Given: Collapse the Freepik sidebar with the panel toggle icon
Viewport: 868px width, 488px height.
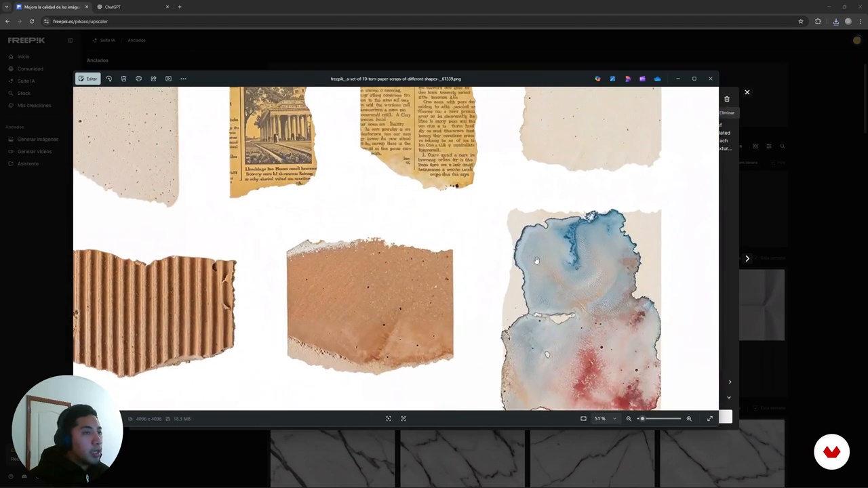Looking at the screenshot, I should tap(70, 40).
